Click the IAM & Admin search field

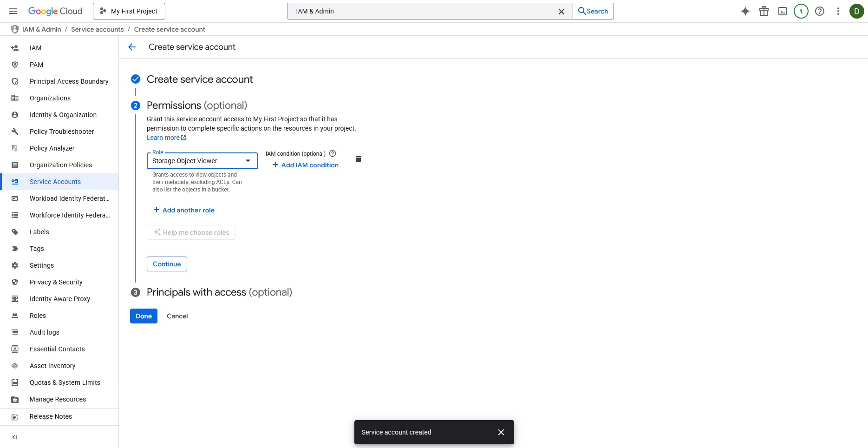pos(423,11)
